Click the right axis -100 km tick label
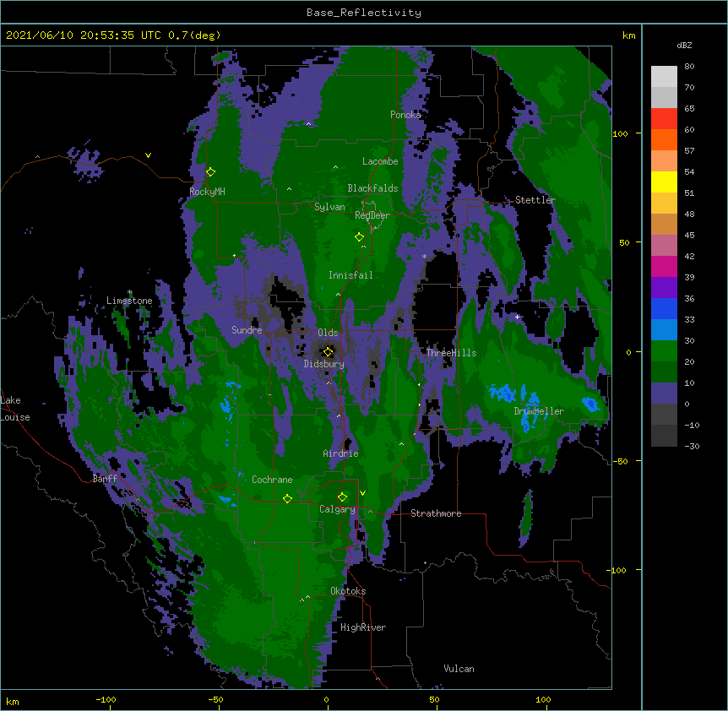Viewport: 728px width, 711px height. click(x=617, y=570)
